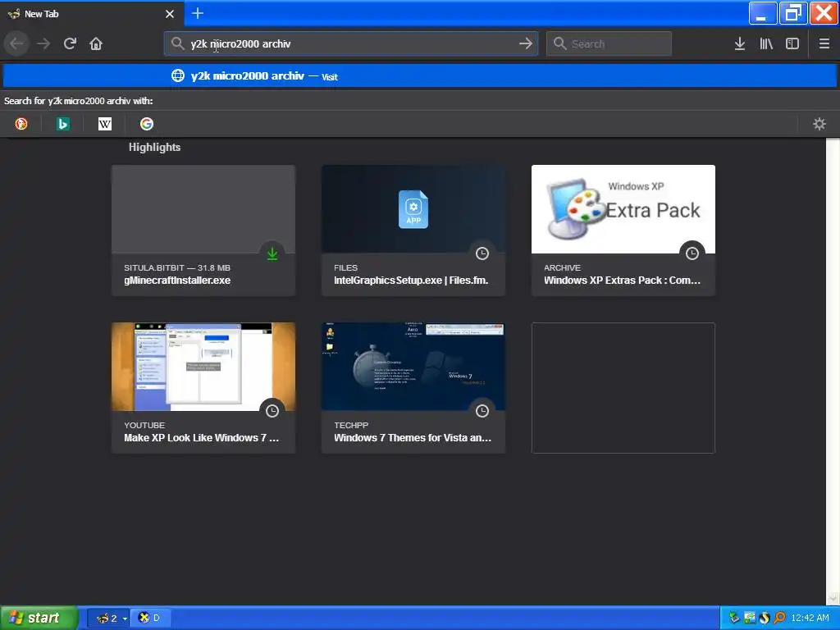Click the 'SITULA.BITBIT — 31.8 MB' label
Viewport: 840px width, 630px height.
[177, 268]
